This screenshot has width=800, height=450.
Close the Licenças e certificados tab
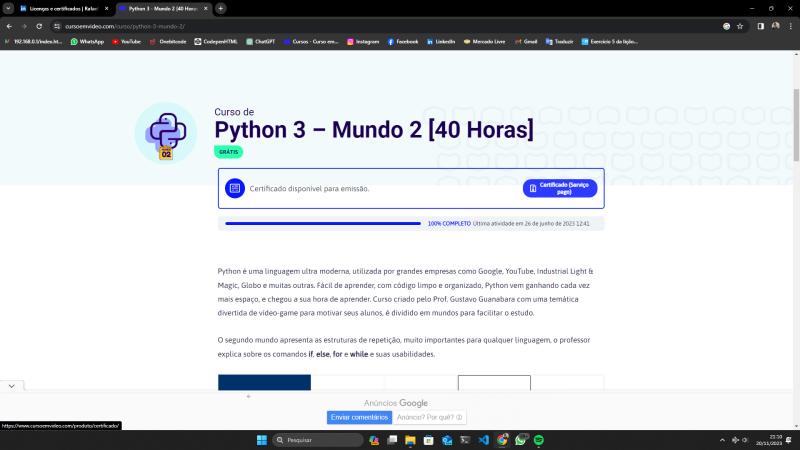(x=106, y=9)
